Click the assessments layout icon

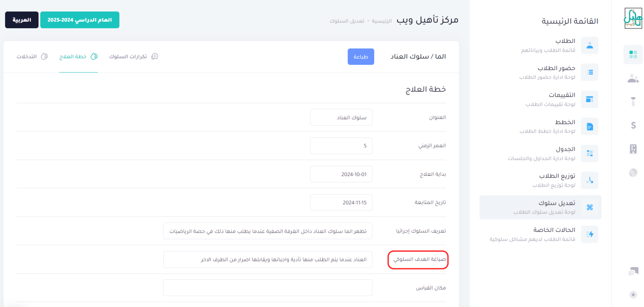tap(590, 99)
